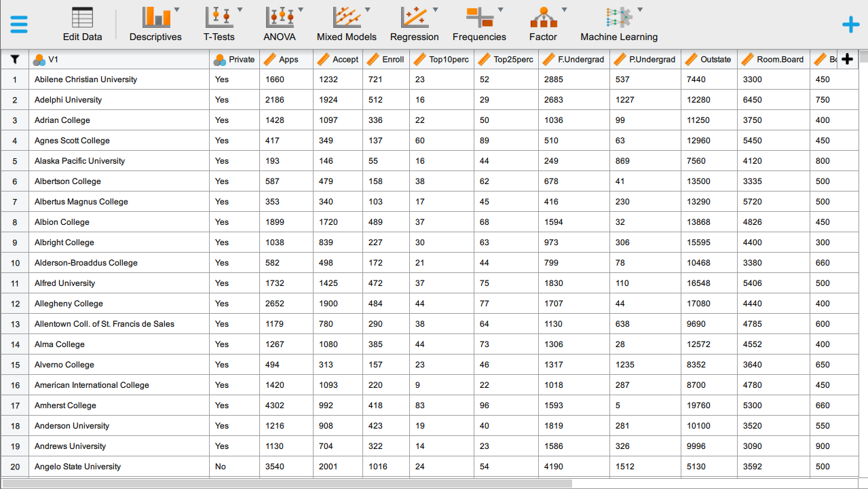The image size is (868, 489).
Task: Open Descriptives bar chart icon
Action: [x=156, y=17]
